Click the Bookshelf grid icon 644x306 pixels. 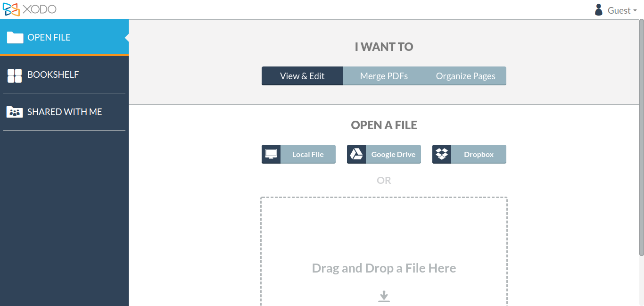pos(15,75)
